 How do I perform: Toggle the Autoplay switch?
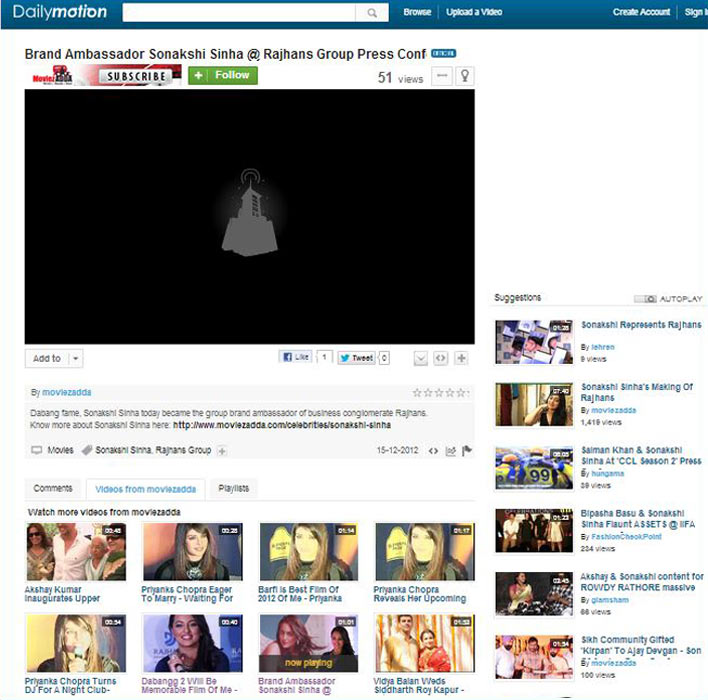tap(645, 299)
